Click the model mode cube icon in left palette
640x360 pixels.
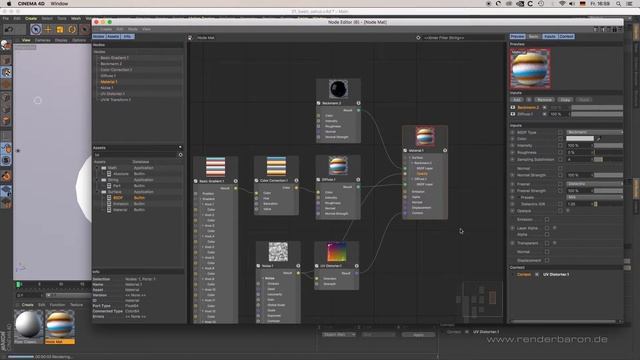6,60
